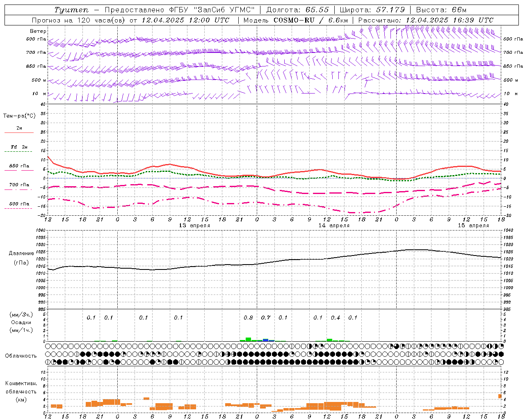Select the 'Прогноз на 120 часа(ов)' forecast text
Screen dimensions: 525x420
click(78, 20)
